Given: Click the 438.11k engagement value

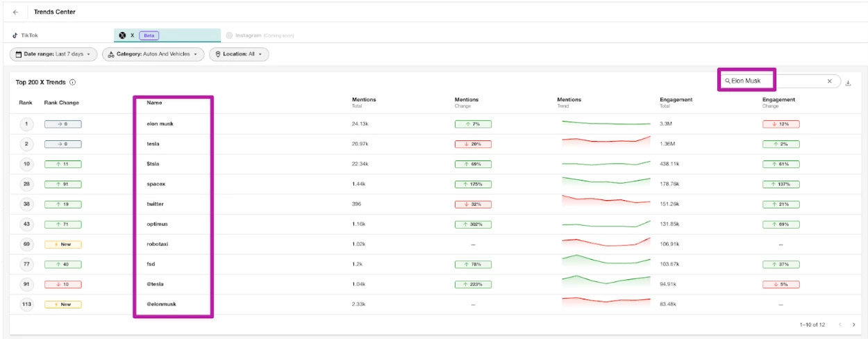Looking at the screenshot, I should pos(670,164).
